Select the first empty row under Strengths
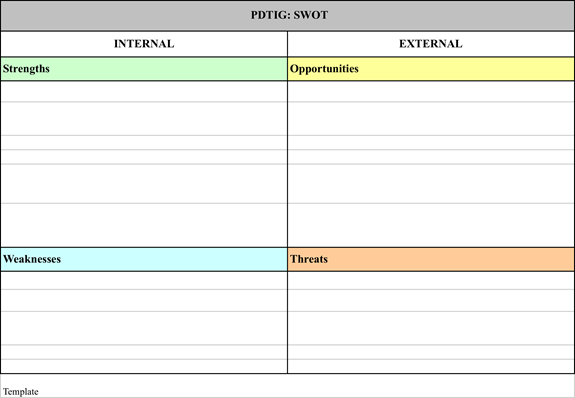This screenshot has height=398, width=575. pyautogui.click(x=144, y=91)
